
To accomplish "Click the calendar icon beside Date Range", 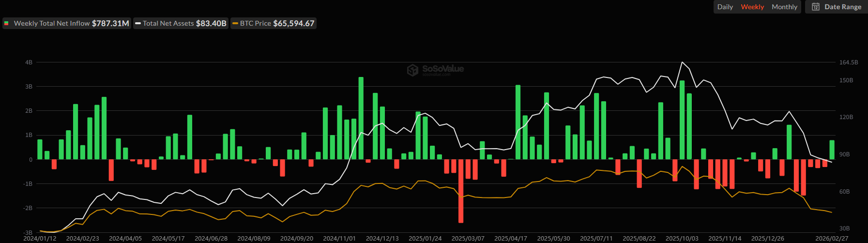I will (x=816, y=7).
